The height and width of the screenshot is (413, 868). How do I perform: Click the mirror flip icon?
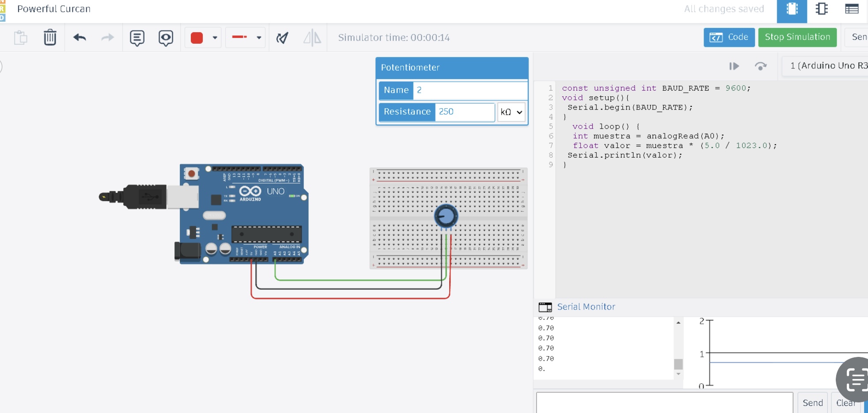pos(312,38)
